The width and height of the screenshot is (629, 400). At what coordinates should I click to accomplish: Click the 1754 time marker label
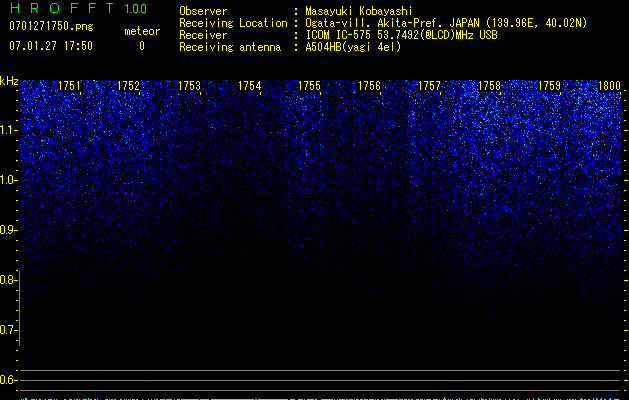[x=250, y=86]
